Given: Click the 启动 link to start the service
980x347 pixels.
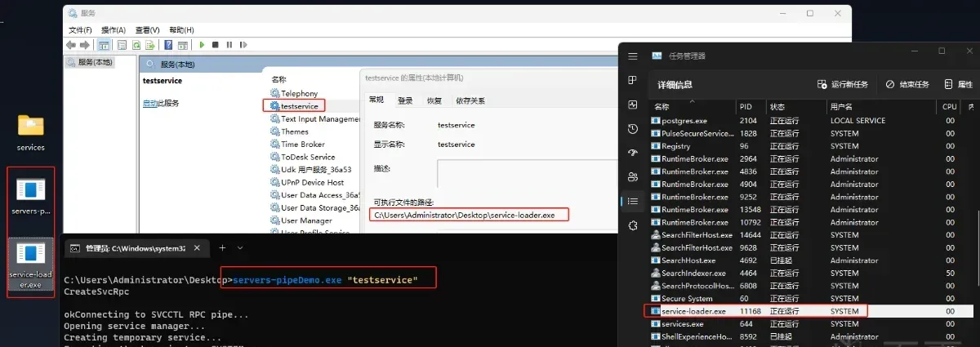Looking at the screenshot, I should (150, 103).
